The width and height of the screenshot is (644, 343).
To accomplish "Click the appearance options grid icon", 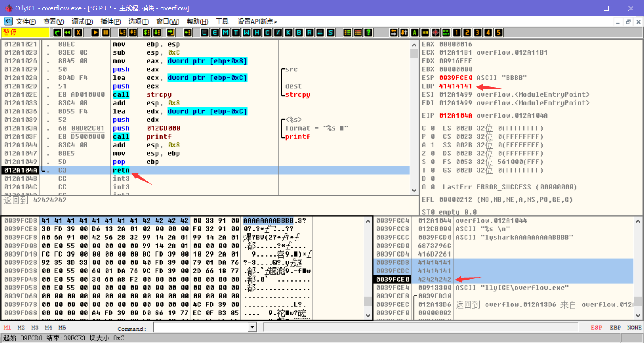I will tap(358, 32).
